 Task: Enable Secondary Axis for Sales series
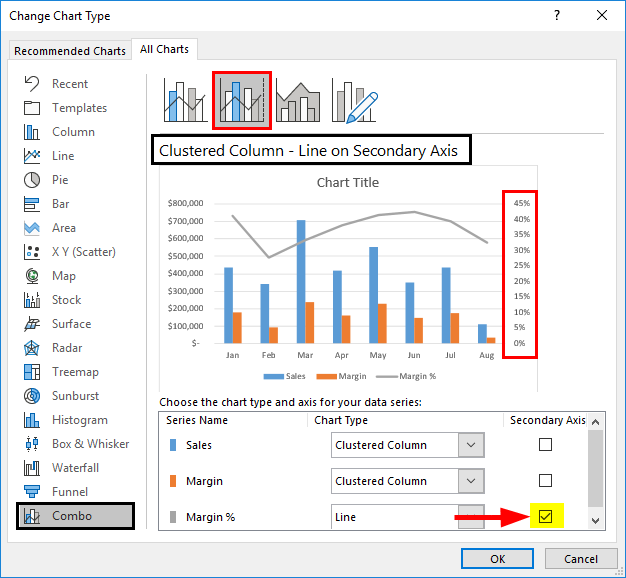pos(545,444)
